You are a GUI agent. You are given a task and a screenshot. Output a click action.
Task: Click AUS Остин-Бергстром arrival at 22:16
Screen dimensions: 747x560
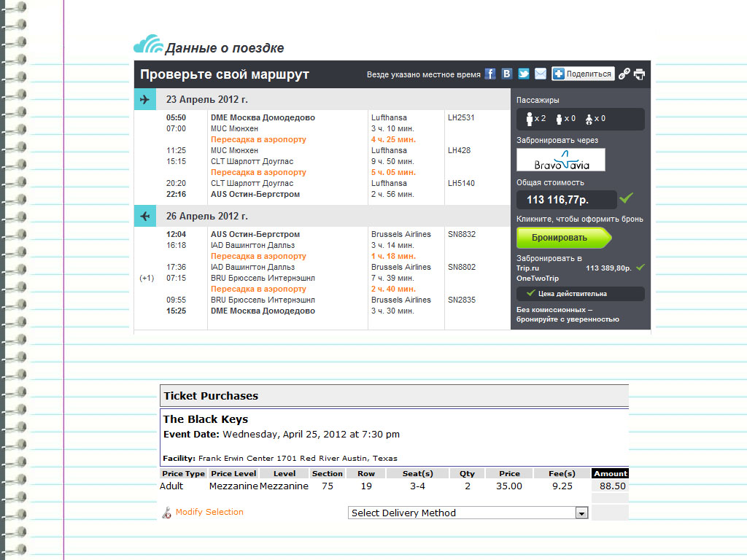255,194
